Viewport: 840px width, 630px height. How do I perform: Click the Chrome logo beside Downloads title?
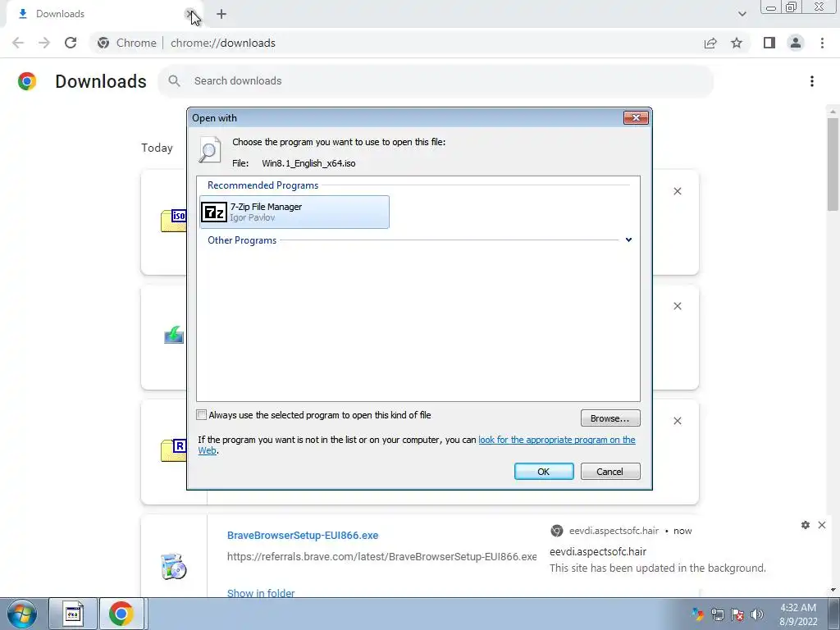point(27,81)
